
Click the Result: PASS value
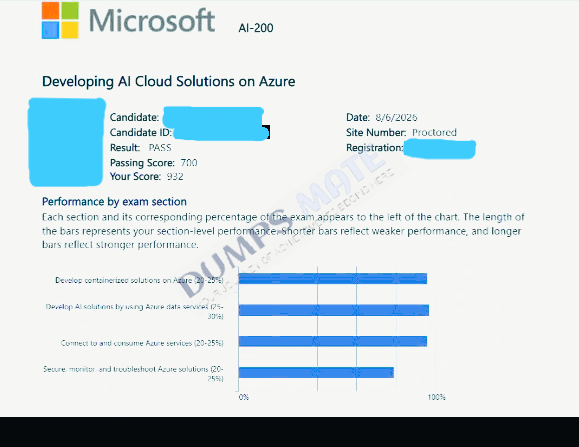[x=160, y=148]
